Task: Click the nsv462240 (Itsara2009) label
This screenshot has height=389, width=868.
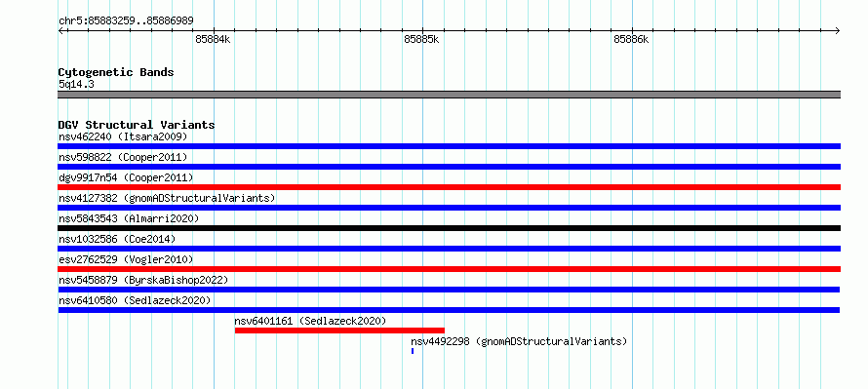Action: 123,136
